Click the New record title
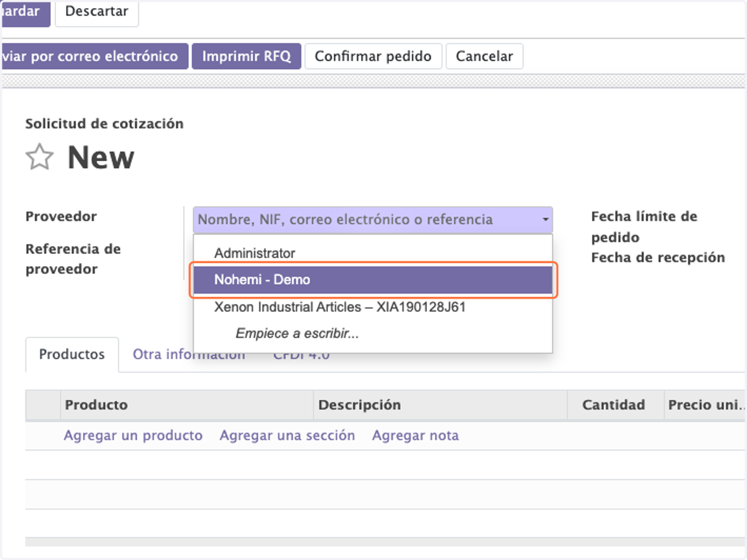This screenshot has height=560, width=747. [x=101, y=157]
